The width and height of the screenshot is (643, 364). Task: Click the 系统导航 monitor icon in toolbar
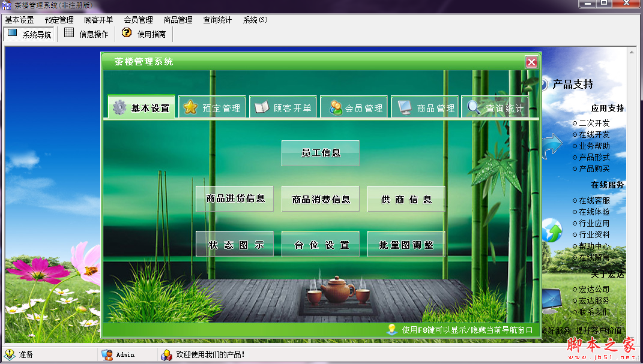click(12, 33)
